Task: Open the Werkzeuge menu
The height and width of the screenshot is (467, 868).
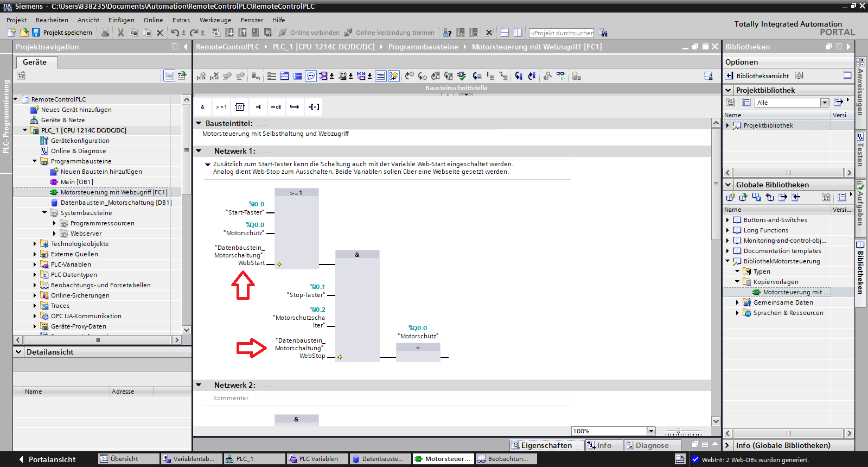Action: pos(215,20)
